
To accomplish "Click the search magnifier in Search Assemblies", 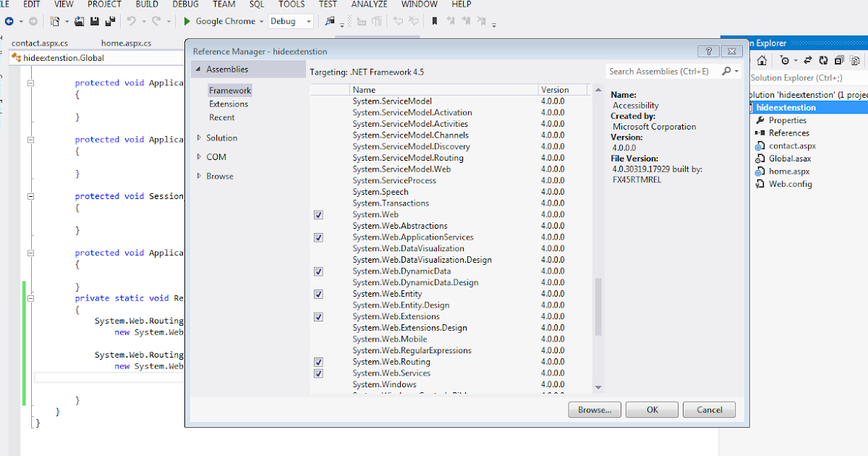I will pyautogui.click(x=726, y=71).
